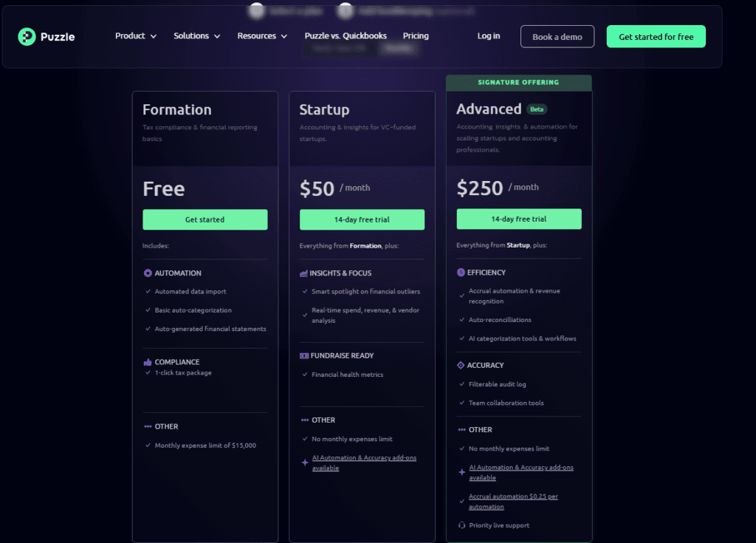Screen dimensions: 756x543
Task: Click the Beta badge next to Advanced
Action: click(x=537, y=109)
